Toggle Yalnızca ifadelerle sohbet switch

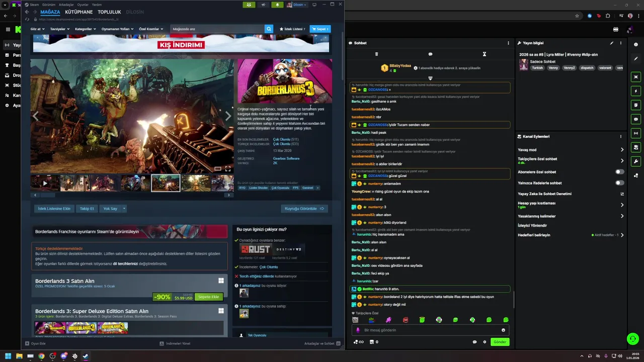620,183
